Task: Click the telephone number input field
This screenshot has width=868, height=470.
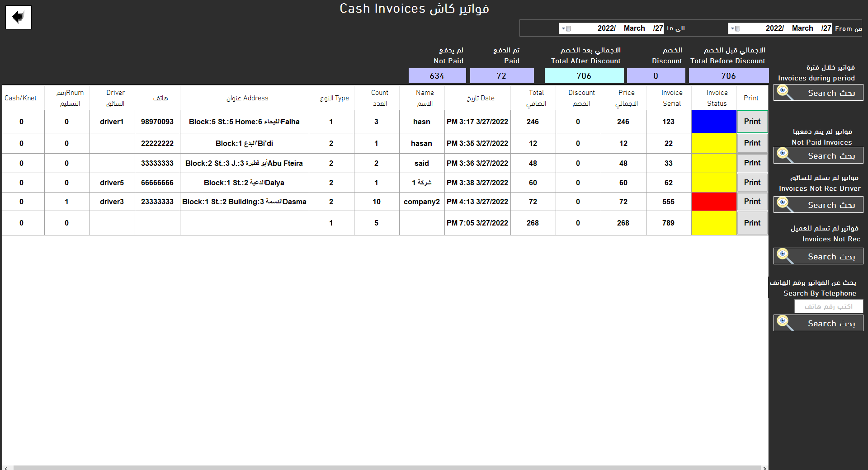Action: (x=829, y=306)
